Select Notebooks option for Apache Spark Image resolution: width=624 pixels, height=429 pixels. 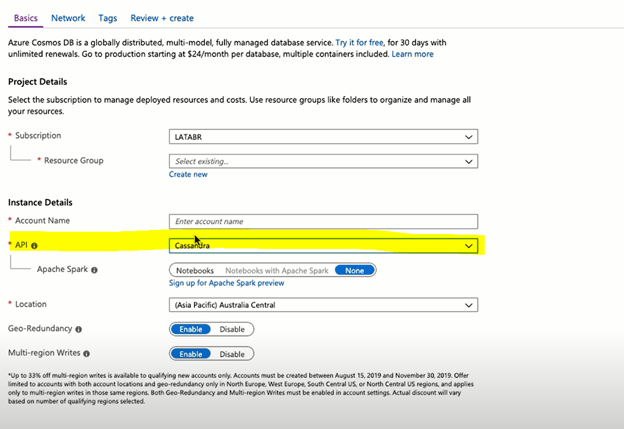click(195, 270)
